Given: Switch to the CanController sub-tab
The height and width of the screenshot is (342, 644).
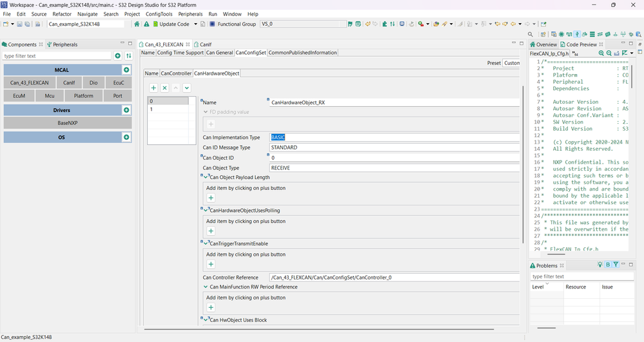Looking at the screenshot, I should tap(176, 73).
